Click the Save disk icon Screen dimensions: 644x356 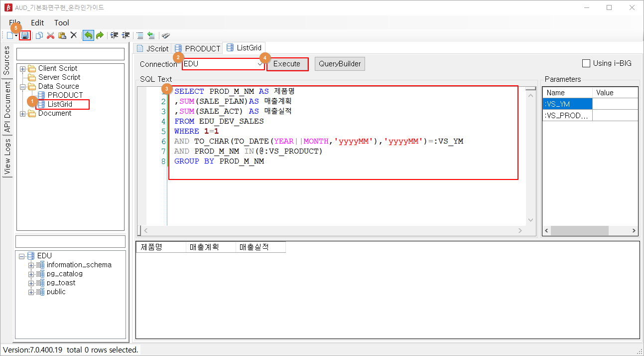(x=25, y=35)
